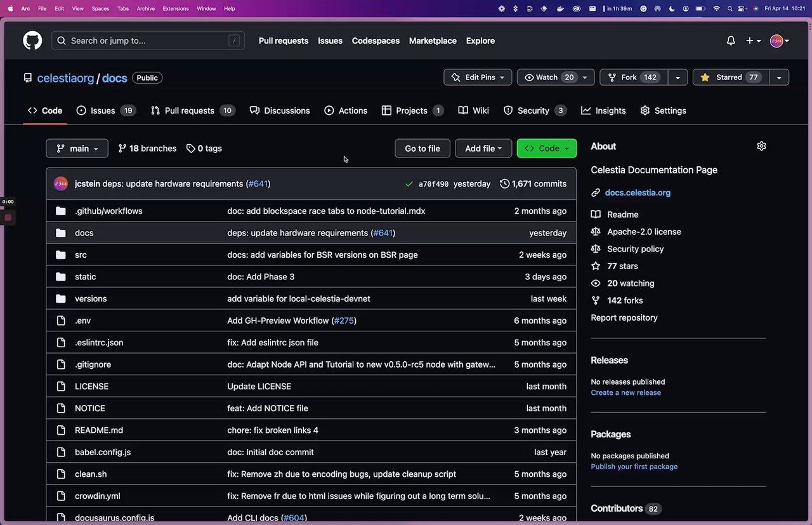The height and width of the screenshot is (525, 812).
Task: Click the jcstein commit author avatar
Action: click(x=61, y=183)
